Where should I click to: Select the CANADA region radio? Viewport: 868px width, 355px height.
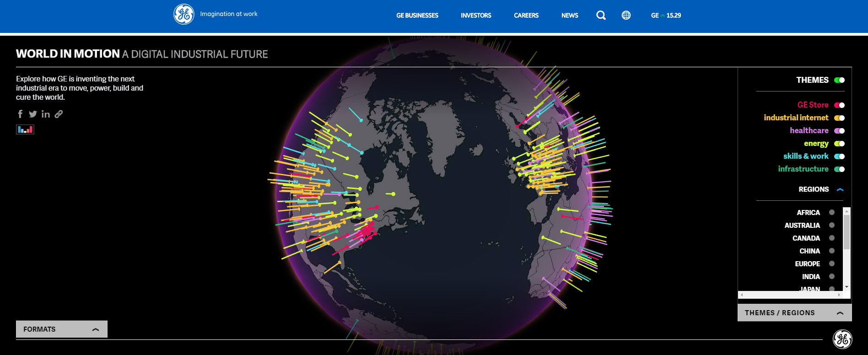832,238
